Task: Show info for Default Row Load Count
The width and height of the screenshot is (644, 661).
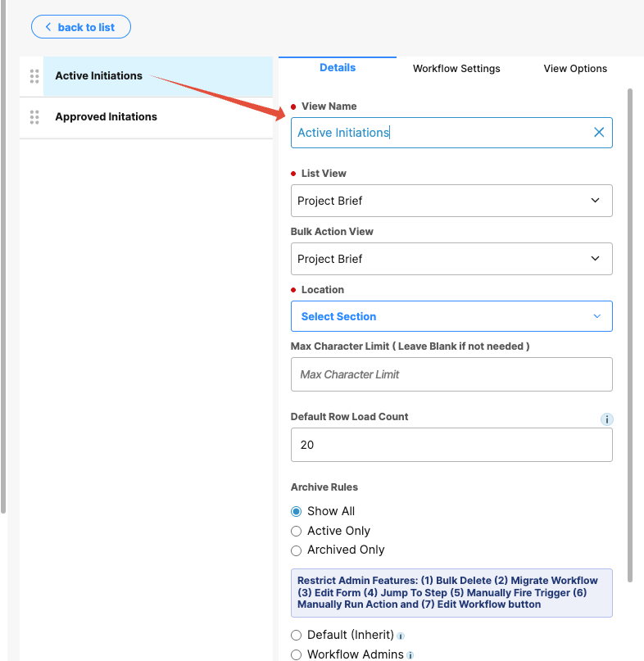Action: (x=606, y=419)
